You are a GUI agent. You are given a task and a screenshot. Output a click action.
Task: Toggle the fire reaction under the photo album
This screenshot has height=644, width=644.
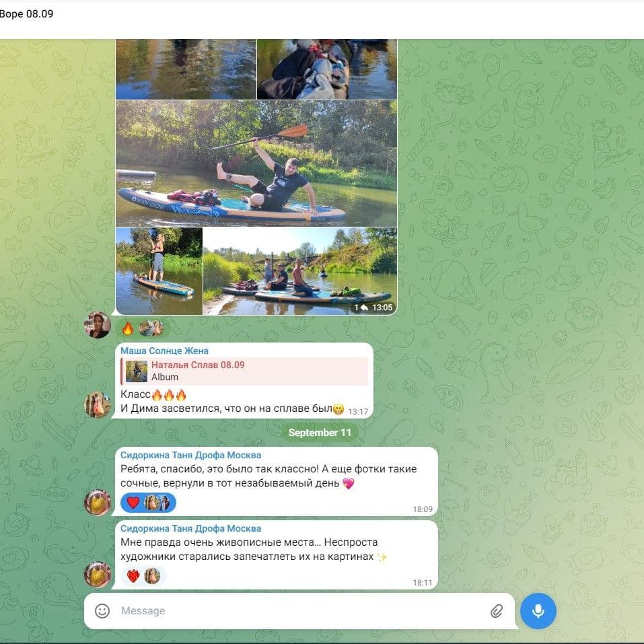pos(128,328)
